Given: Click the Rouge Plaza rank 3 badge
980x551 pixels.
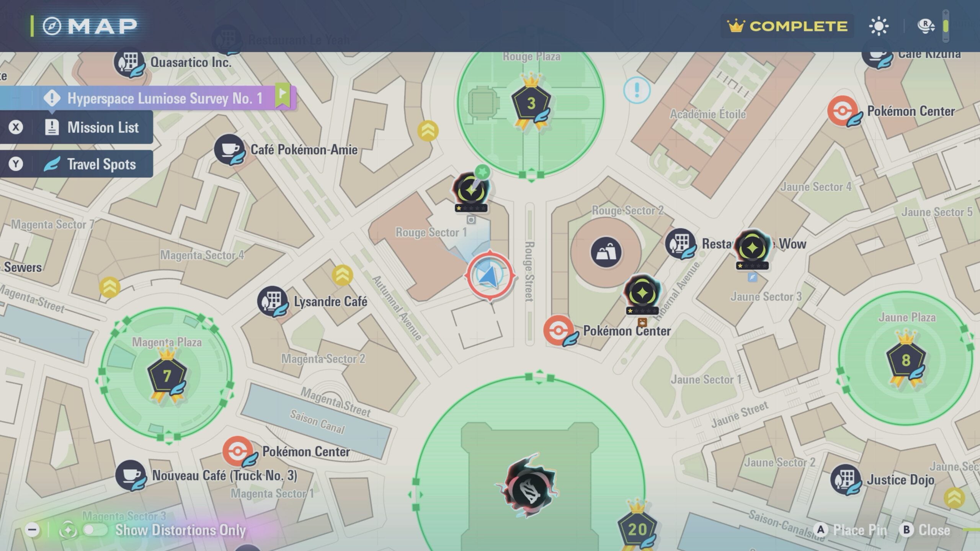Looking at the screenshot, I should [x=531, y=103].
